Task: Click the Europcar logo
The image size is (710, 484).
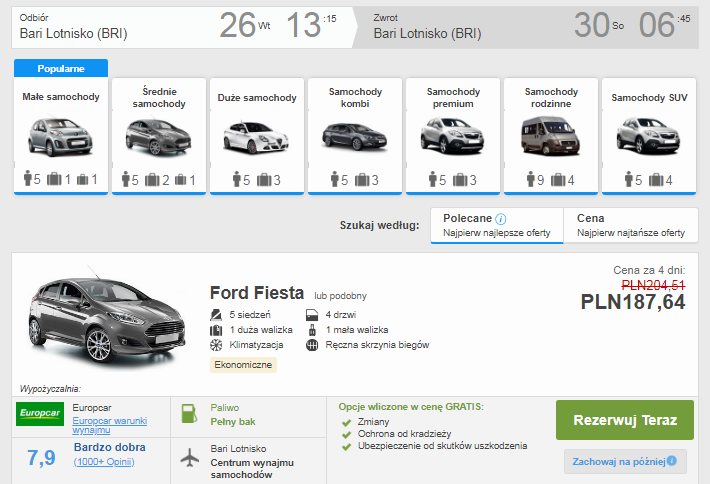Action: 40,414
